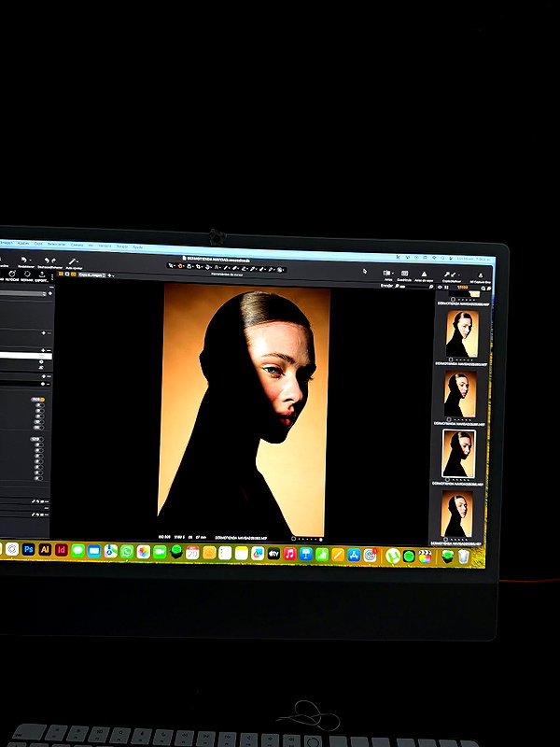Open the add layer plus dropdown
The width and height of the screenshot is (560, 747).
click(x=111, y=275)
